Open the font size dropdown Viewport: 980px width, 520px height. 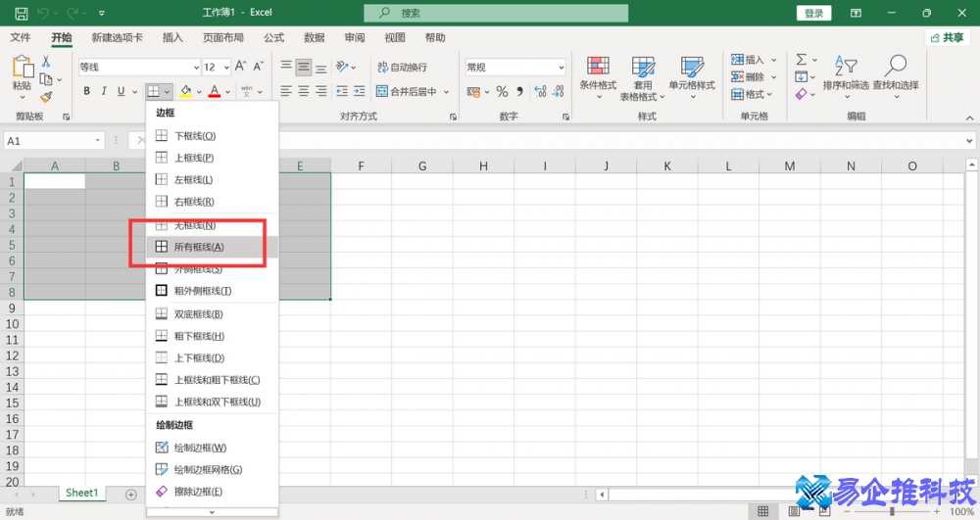pos(226,68)
